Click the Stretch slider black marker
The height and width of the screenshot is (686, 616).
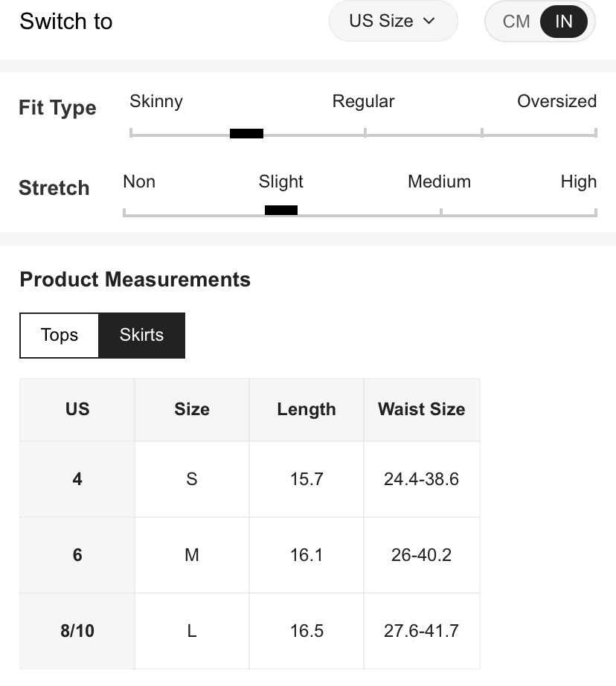pyautogui.click(x=281, y=211)
